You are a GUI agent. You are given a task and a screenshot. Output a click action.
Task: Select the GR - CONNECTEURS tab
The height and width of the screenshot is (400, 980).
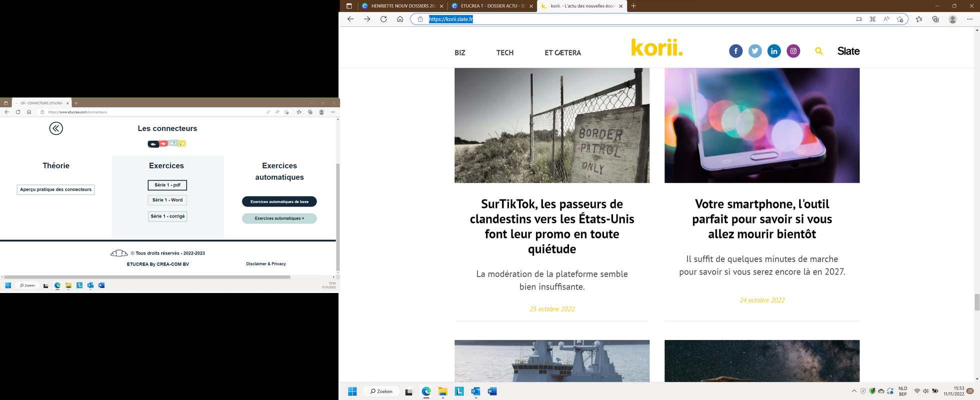pos(41,103)
